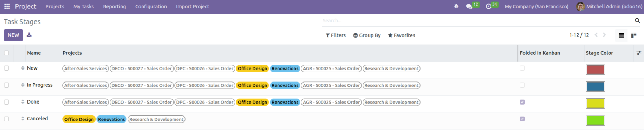Viewport: 644px width, 132px height.
Task: Click the search magnifier icon
Action: pos(637,21)
